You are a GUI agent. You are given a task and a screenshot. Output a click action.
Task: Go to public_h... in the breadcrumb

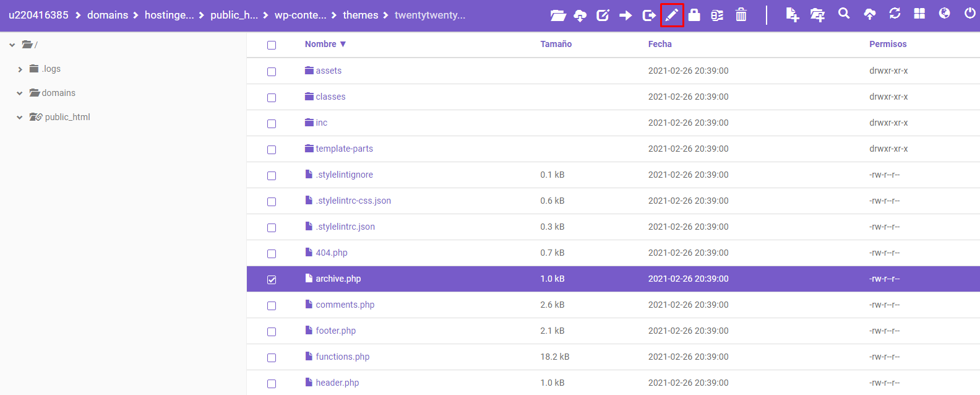click(x=234, y=15)
